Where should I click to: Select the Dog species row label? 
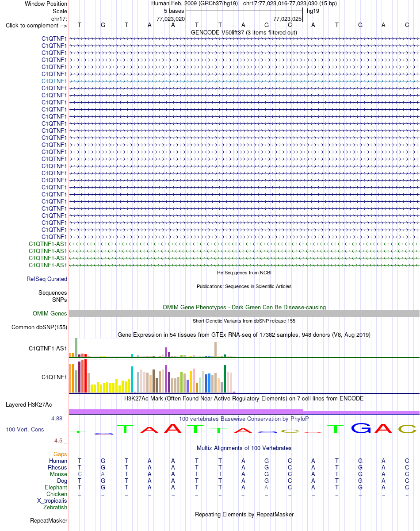coord(62,481)
